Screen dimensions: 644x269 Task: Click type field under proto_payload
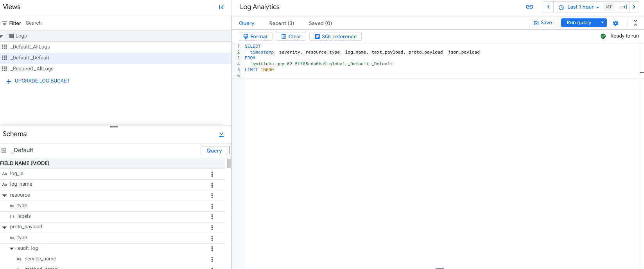22,238
